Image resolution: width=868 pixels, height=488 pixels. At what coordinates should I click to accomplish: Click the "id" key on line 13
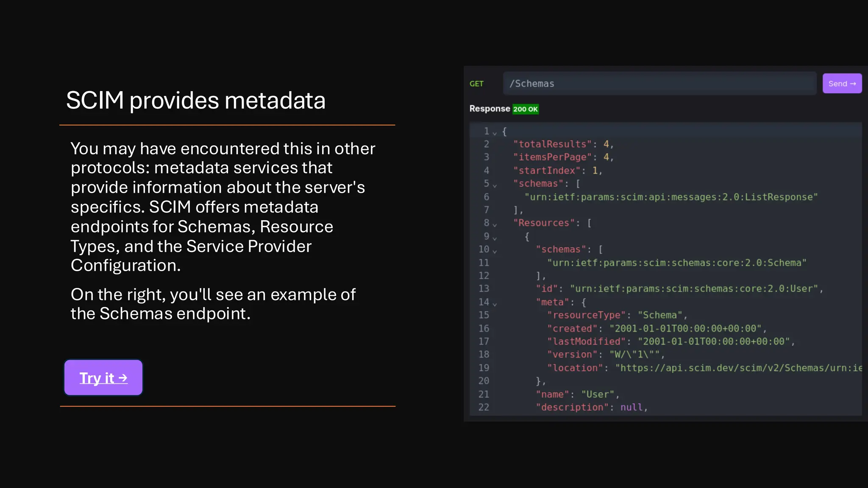547,288
